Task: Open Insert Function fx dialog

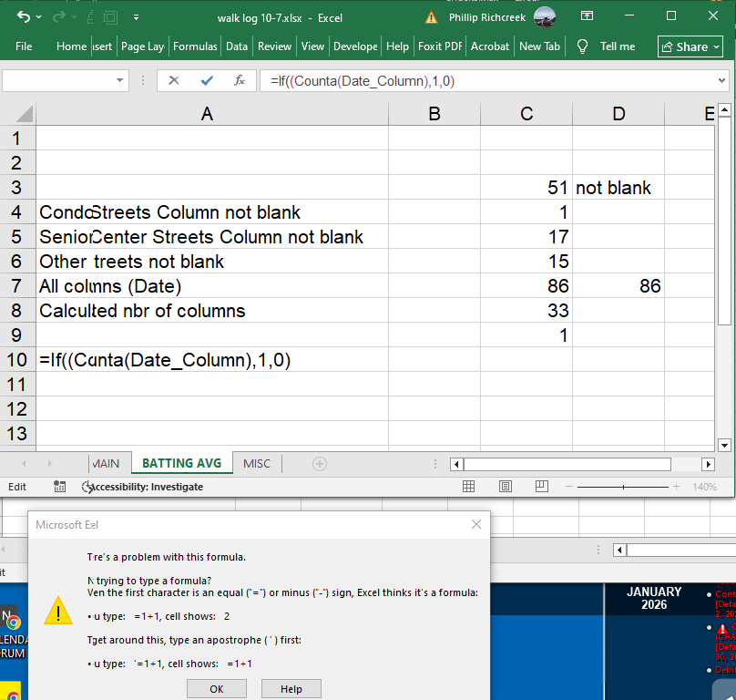Action: pyautogui.click(x=240, y=81)
